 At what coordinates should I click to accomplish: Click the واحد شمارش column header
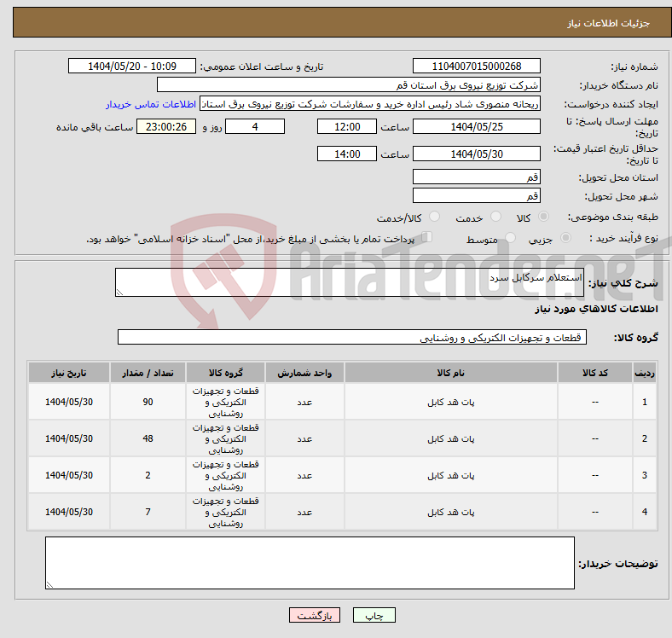pos(304,373)
